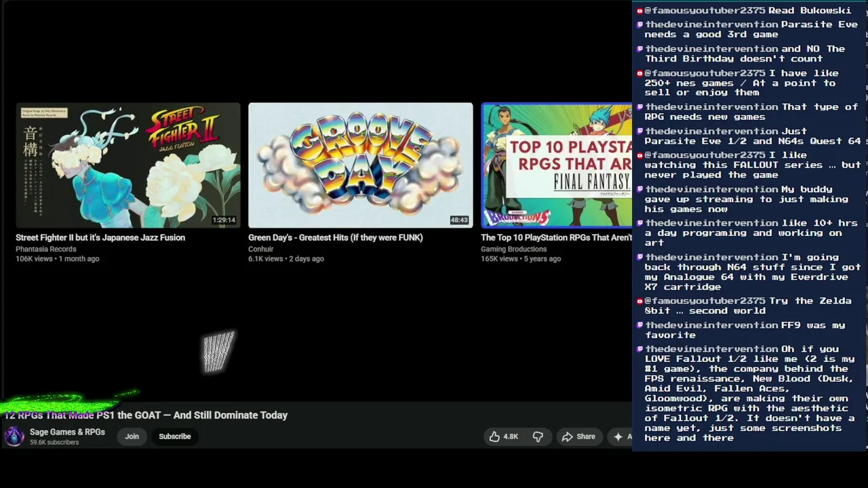Click '6.1K views • 2 days ago' text
This screenshot has width=868, height=488.
(x=286, y=258)
